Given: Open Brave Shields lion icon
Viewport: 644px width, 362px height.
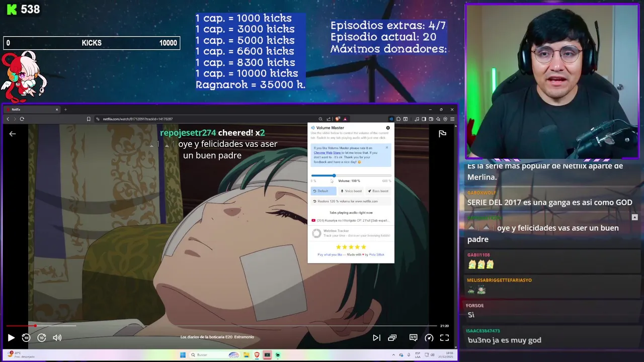Looking at the screenshot, I should click(338, 119).
